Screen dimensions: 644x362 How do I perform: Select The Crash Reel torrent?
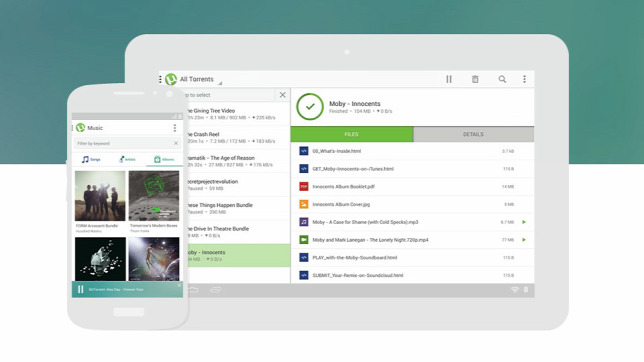[x=238, y=138]
